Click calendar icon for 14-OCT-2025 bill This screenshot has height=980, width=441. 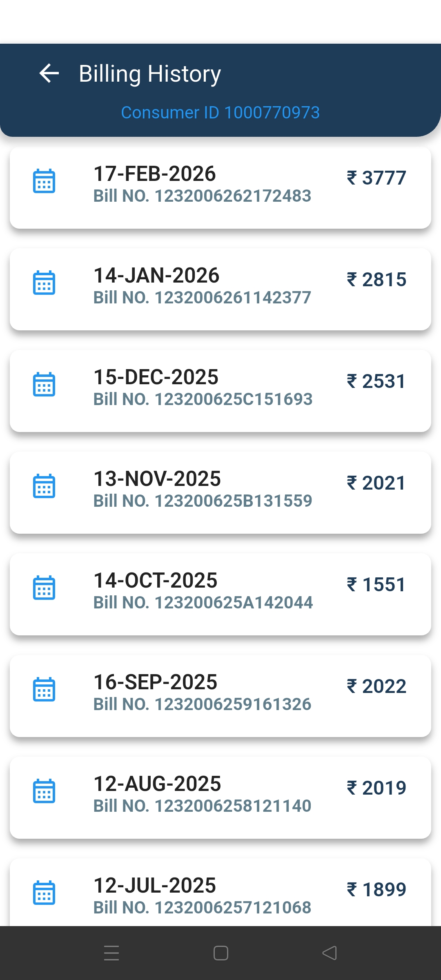point(44,588)
